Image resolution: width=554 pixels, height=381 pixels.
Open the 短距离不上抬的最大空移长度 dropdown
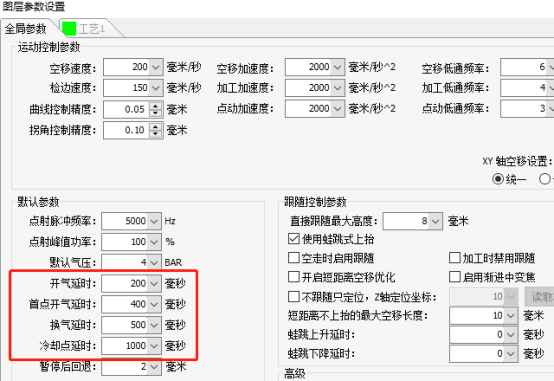click(511, 315)
